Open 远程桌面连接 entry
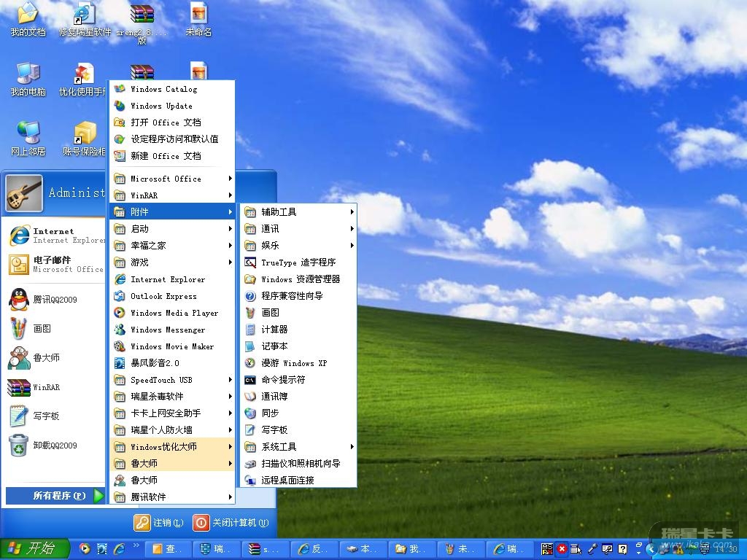Viewport: 747px width, 560px height. (x=287, y=481)
